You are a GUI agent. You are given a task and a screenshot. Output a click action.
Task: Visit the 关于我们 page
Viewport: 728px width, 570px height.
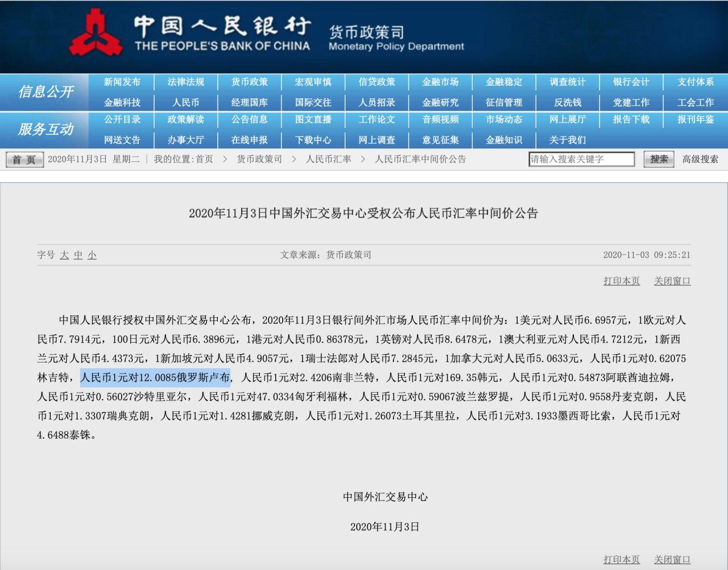568,140
